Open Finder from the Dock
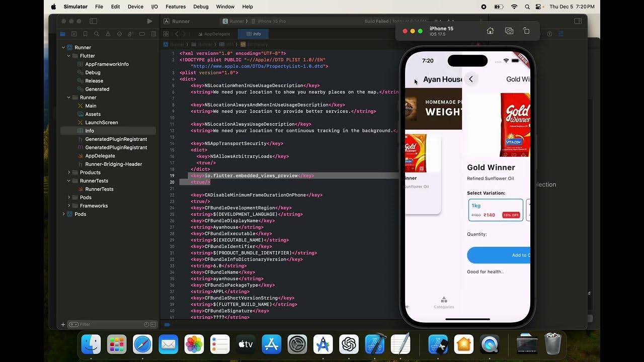Image resolution: width=644 pixels, height=362 pixels. tap(91, 344)
